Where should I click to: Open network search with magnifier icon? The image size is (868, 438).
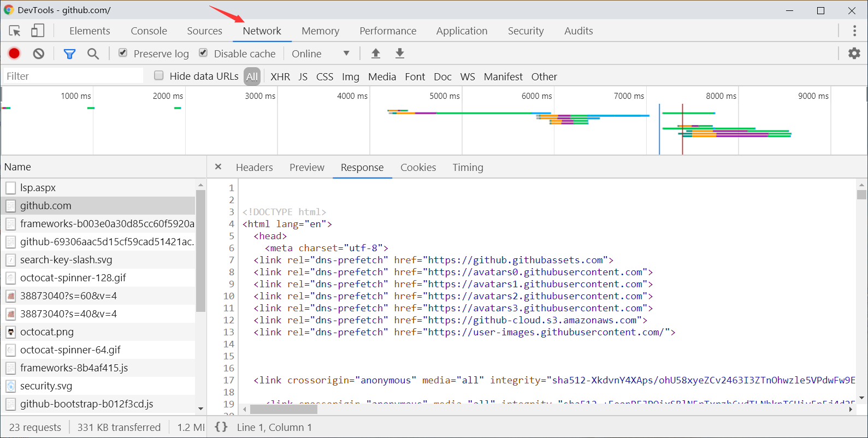(x=93, y=54)
